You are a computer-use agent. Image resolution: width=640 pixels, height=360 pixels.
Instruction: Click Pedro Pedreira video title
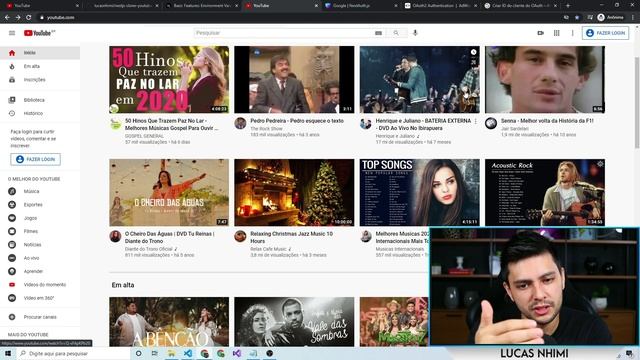tap(297, 121)
